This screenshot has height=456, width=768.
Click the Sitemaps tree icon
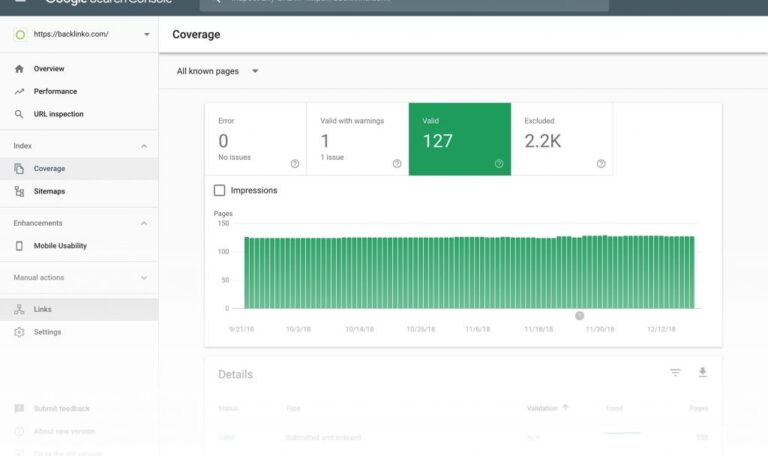pos(19,191)
